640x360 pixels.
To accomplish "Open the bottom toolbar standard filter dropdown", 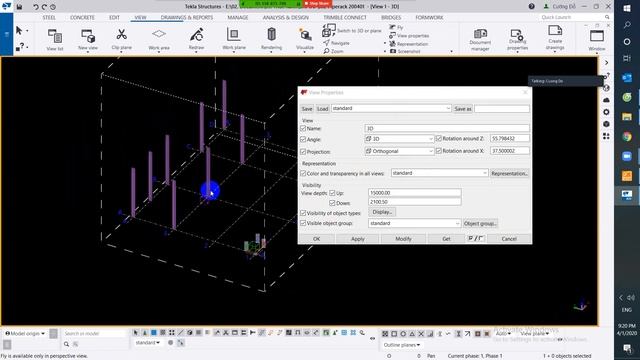I will click(x=147, y=343).
